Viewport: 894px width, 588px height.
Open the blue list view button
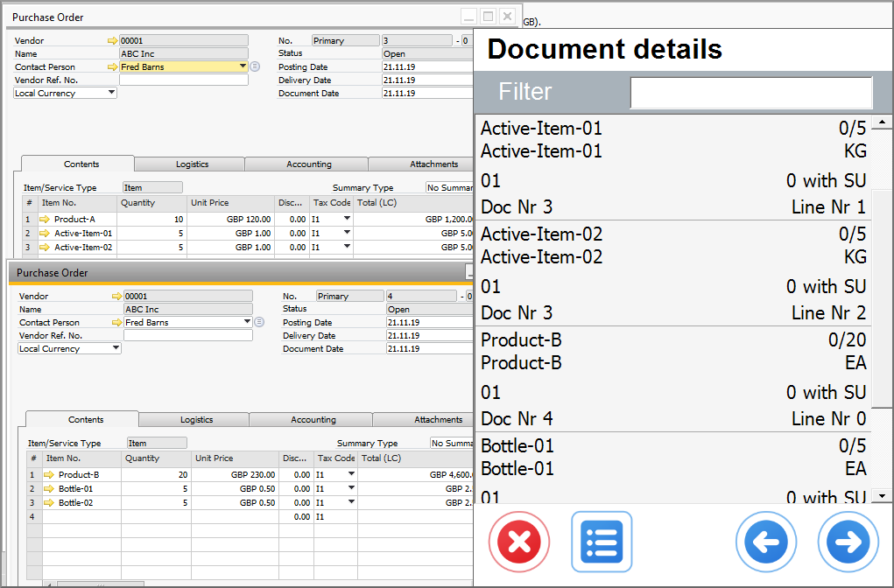(601, 542)
